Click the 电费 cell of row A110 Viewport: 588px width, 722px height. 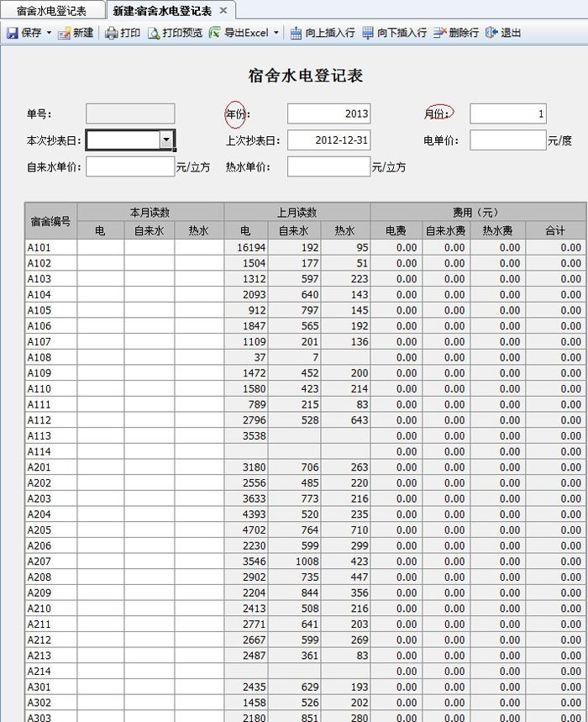tap(396, 388)
